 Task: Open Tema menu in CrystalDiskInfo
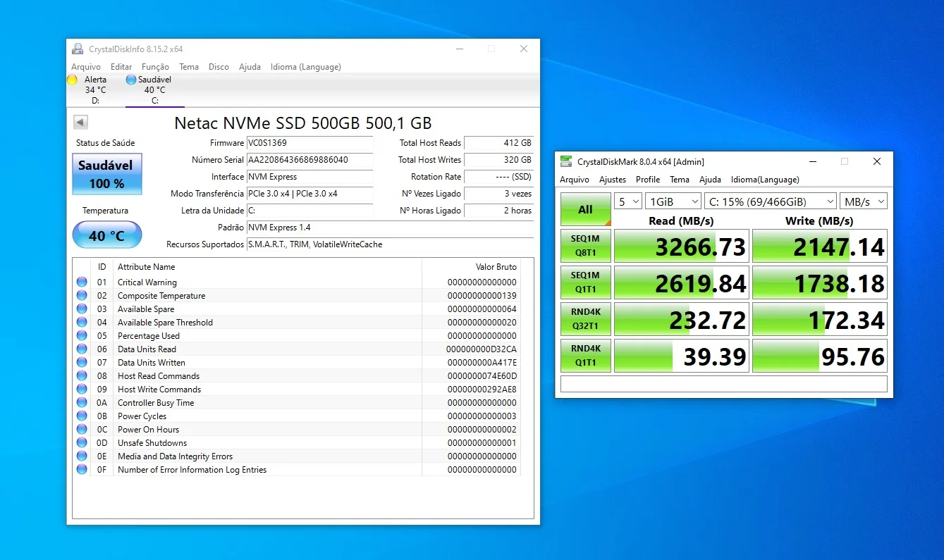point(189,67)
